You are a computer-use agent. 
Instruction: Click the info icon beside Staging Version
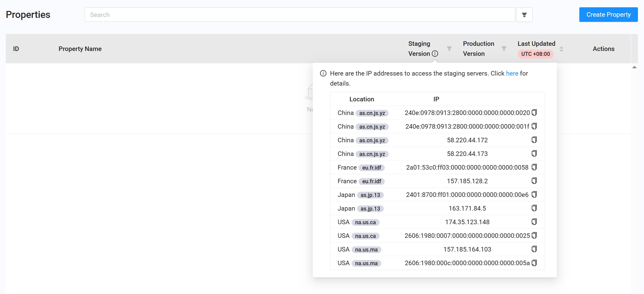(435, 54)
